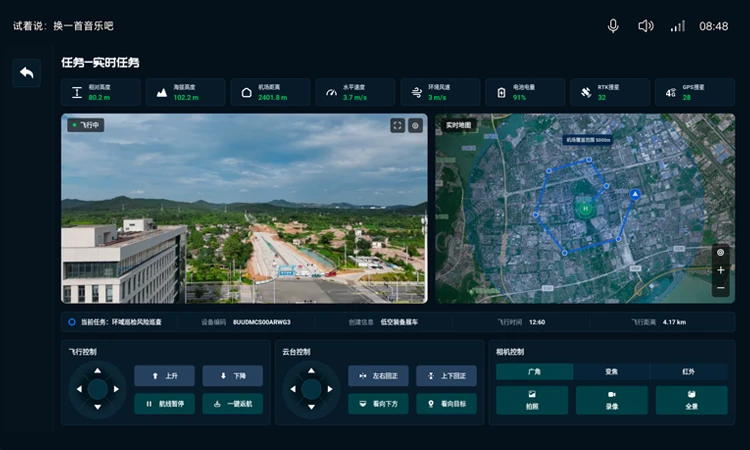Viewport: 750px width, 450px height.
Task: Open the GPS搜星 satellite card
Action: click(695, 92)
